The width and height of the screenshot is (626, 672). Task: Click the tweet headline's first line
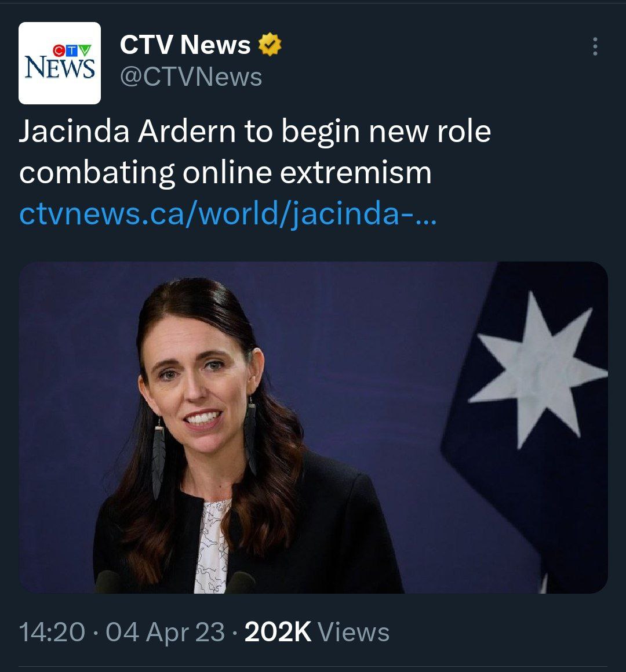tap(255, 131)
